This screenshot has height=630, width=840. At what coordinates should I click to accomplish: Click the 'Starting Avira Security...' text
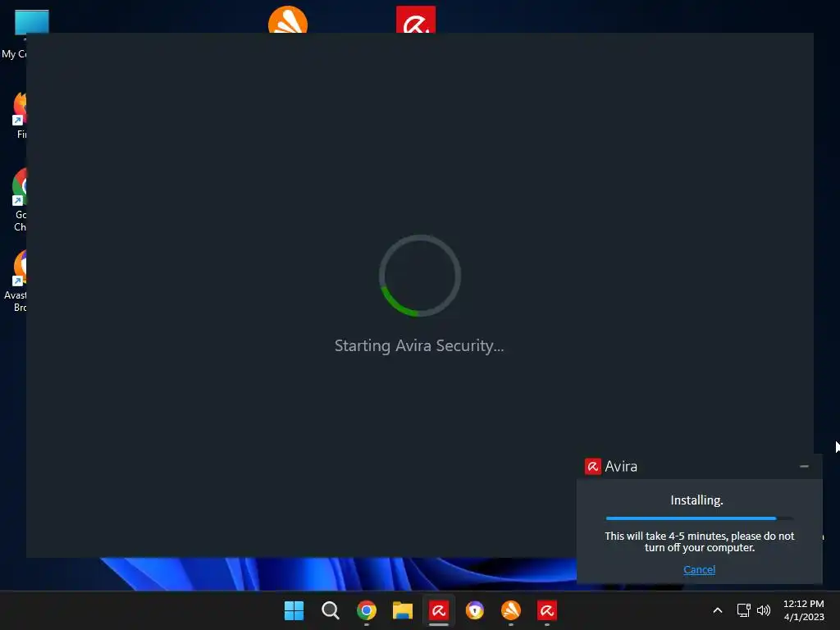click(419, 345)
